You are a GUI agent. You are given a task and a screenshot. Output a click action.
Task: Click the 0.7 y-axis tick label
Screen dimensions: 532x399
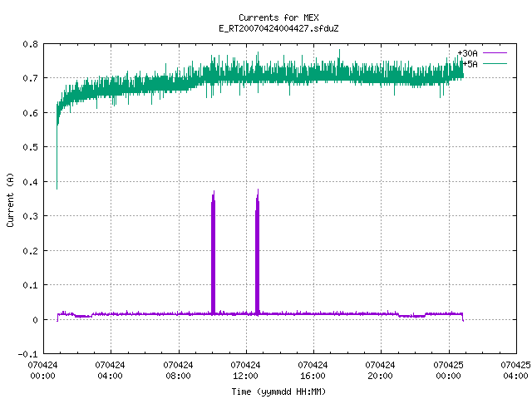coord(30,78)
